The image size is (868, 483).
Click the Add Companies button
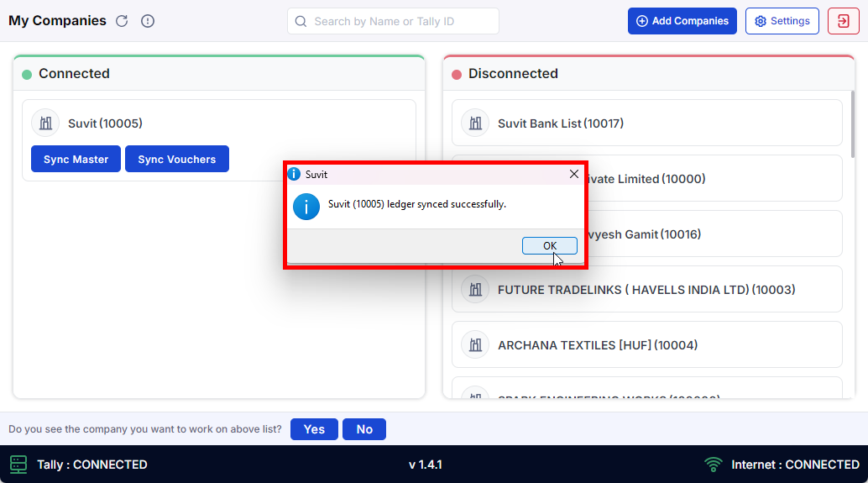point(682,21)
